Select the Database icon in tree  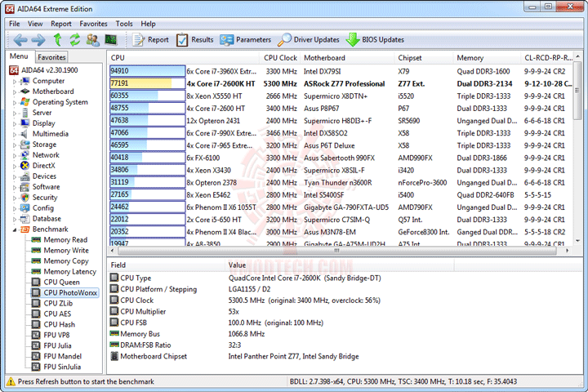24,219
